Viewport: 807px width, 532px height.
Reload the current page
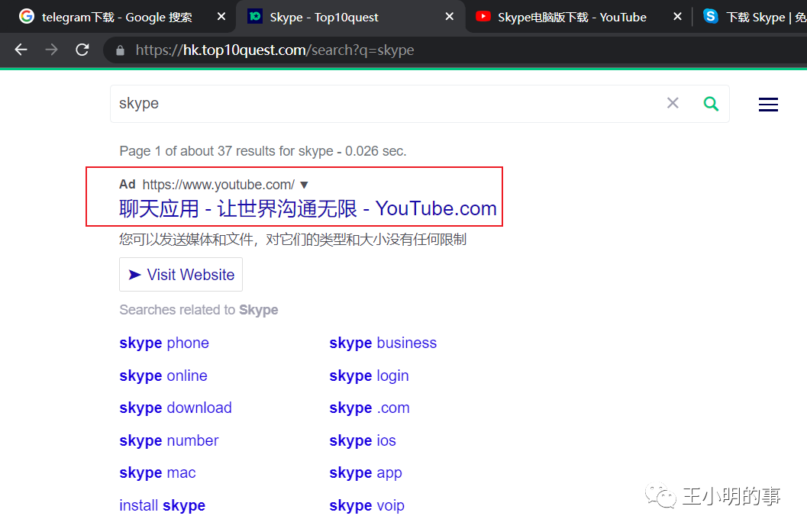coord(82,50)
